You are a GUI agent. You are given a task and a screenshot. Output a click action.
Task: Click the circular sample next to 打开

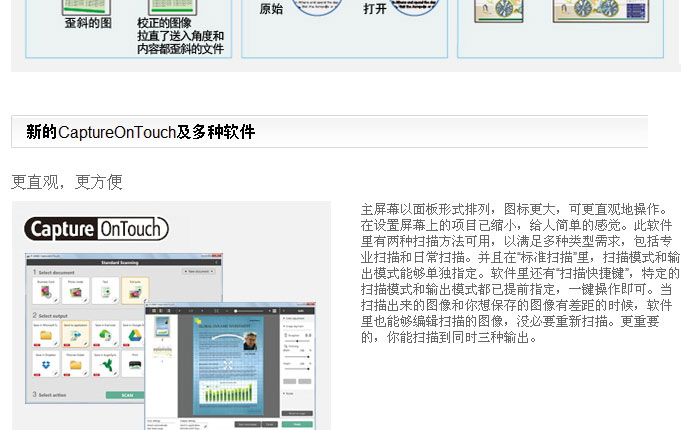click(x=414, y=7)
